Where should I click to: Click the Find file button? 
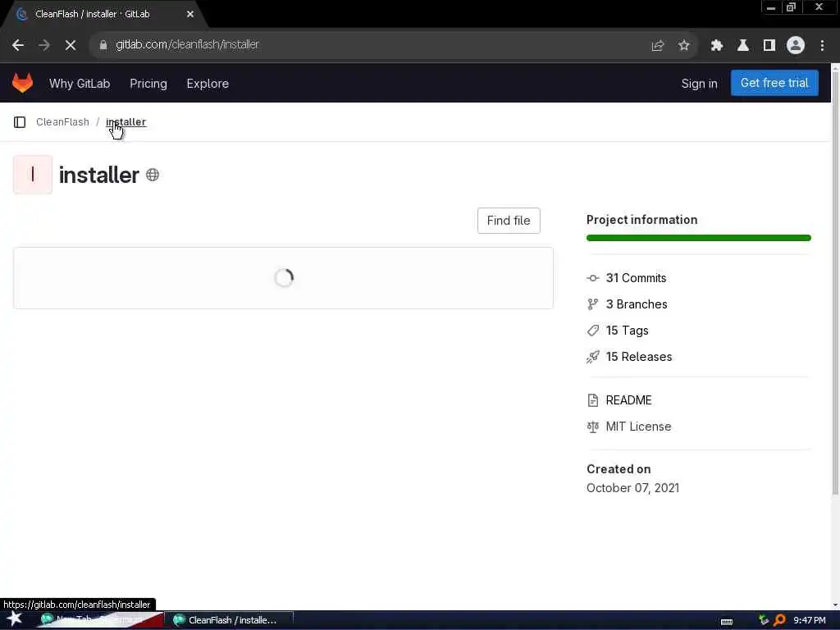pyautogui.click(x=509, y=221)
